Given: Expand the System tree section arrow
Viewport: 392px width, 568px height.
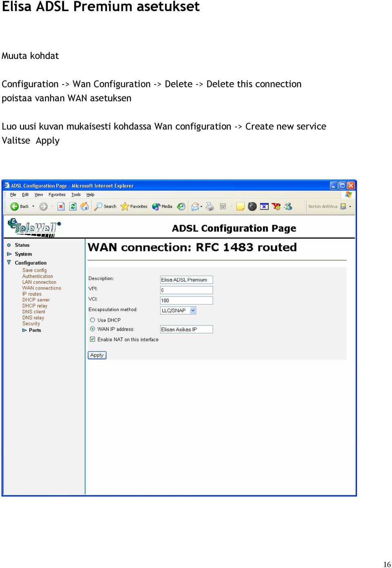Looking at the screenshot, I should (9, 254).
